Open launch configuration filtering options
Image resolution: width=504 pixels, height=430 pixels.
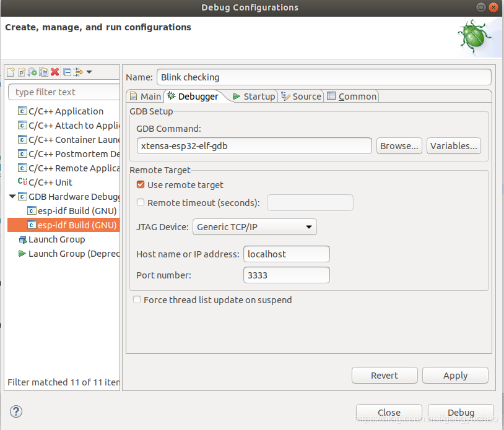[77, 72]
